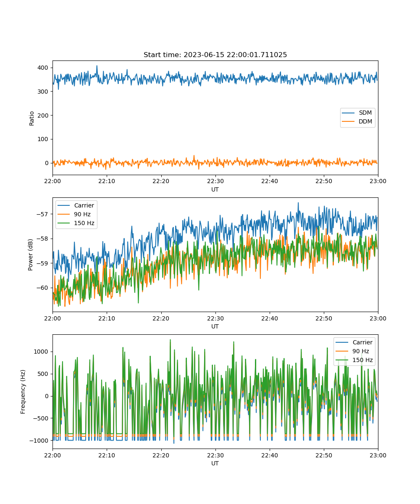The height and width of the screenshot is (504, 420).
Task: Click the UT label below Frequency plot
Action: coord(215,463)
